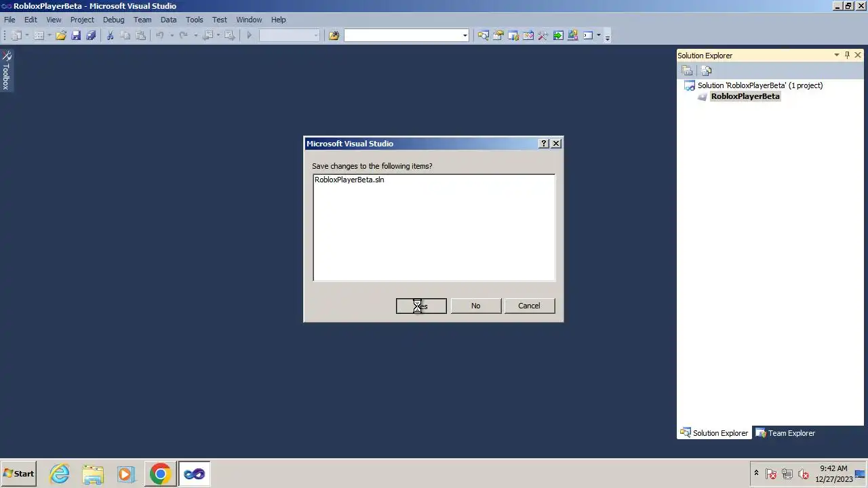
Task: Switch to the Team Explorer tab
Action: tap(785, 433)
